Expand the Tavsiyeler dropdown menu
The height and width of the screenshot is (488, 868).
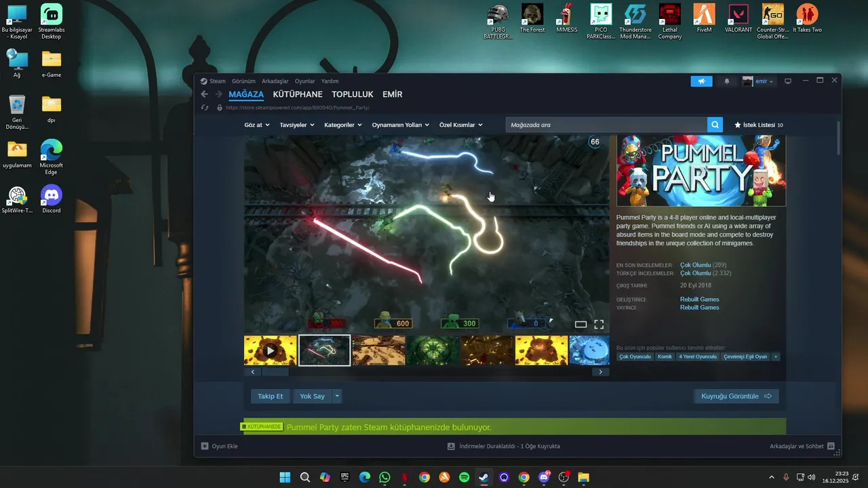pyautogui.click(x=297, y=125)
